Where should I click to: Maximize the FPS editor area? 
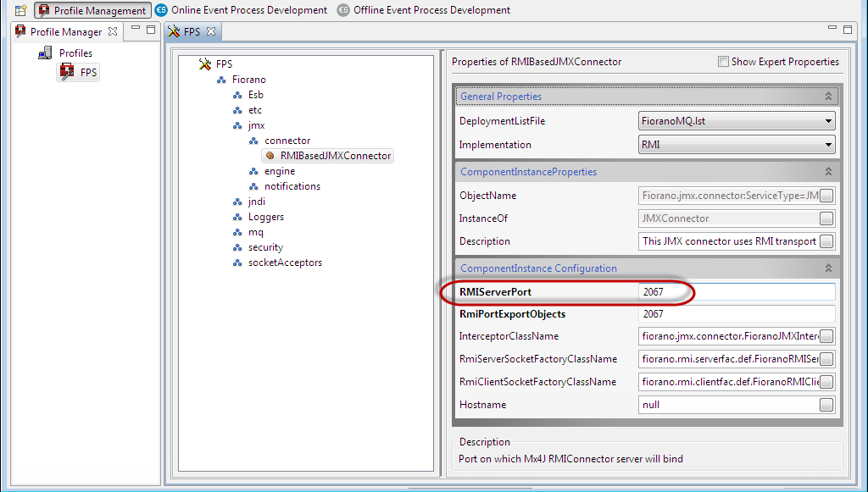coord(847,30)
